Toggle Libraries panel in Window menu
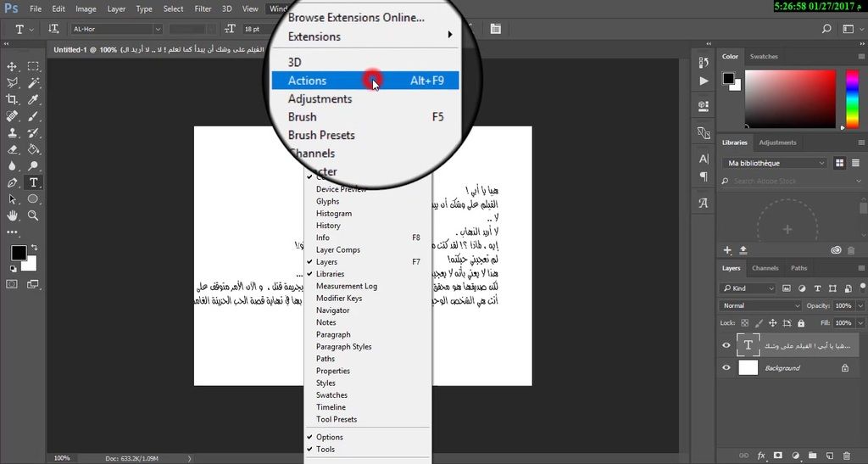Screen dimensions: 868x464 (x=368, y=274)
